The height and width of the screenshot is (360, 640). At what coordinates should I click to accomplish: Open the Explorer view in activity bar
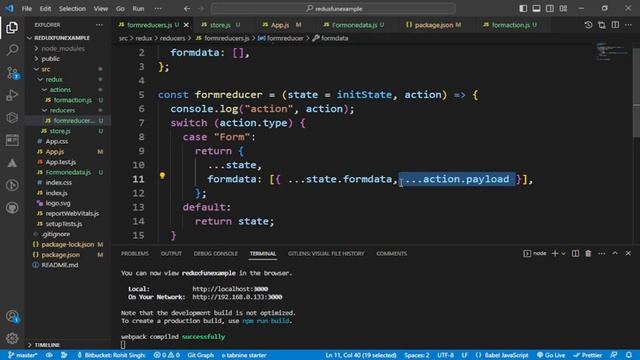tap(12, 27)
